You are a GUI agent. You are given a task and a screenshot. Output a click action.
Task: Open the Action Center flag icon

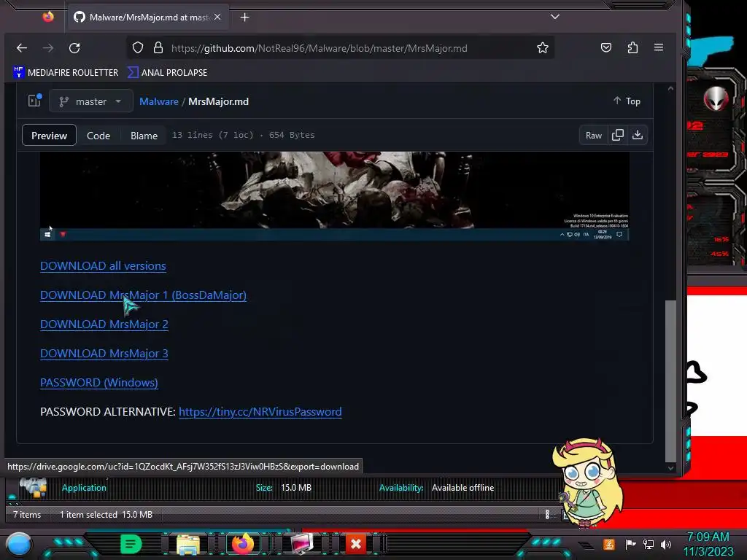pos(630,544)
